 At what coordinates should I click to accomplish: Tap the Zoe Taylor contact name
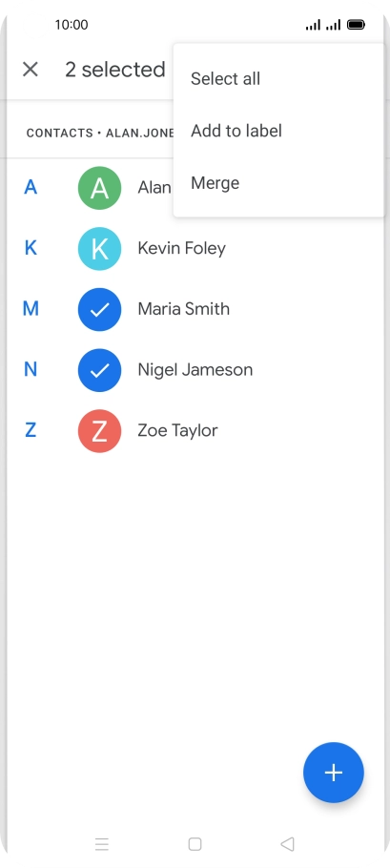177,431
